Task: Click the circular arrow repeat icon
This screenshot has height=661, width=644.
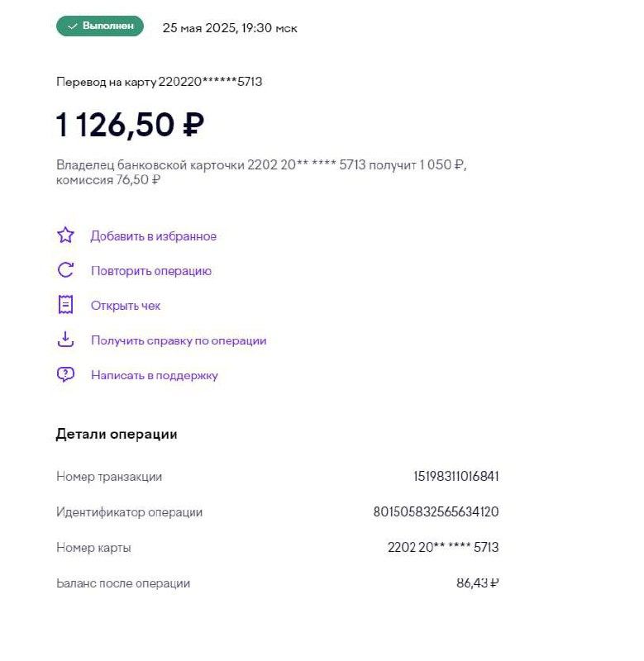Action: (x=65, y=270)
